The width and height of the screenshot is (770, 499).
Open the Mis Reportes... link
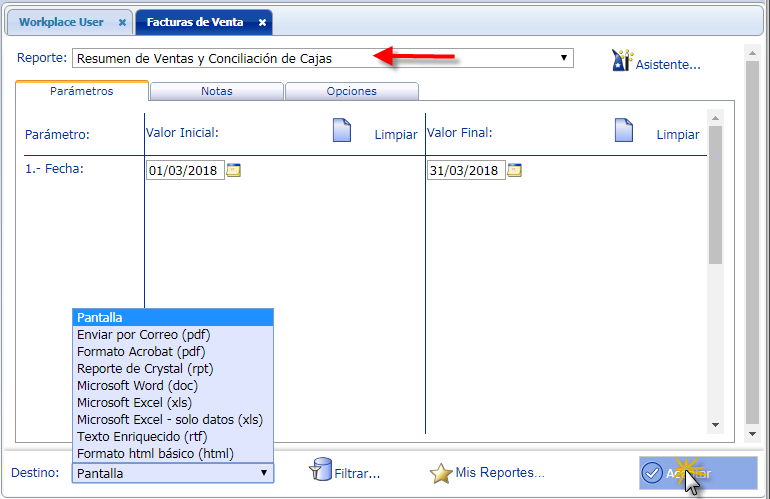click(x=500, y=472)
